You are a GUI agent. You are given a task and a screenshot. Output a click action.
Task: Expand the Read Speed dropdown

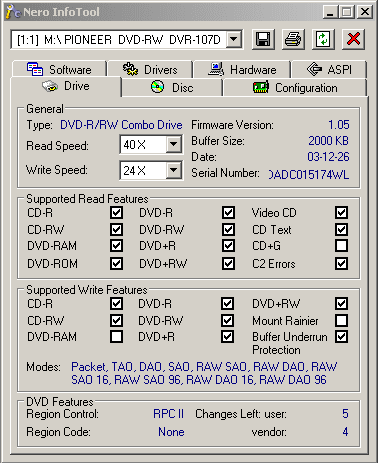[173, 144]
